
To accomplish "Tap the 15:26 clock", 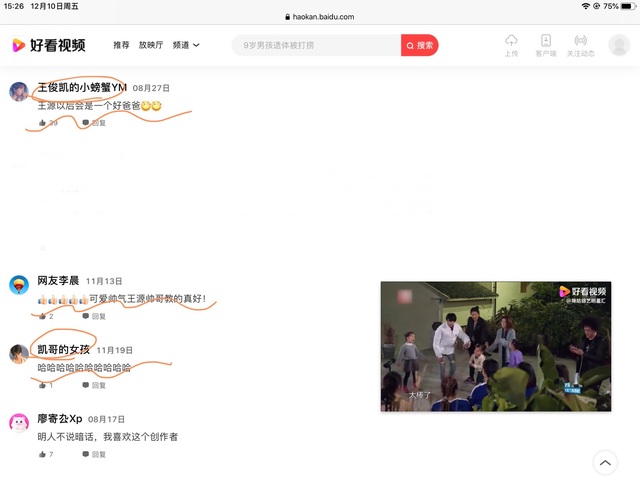I will (13, 6).
